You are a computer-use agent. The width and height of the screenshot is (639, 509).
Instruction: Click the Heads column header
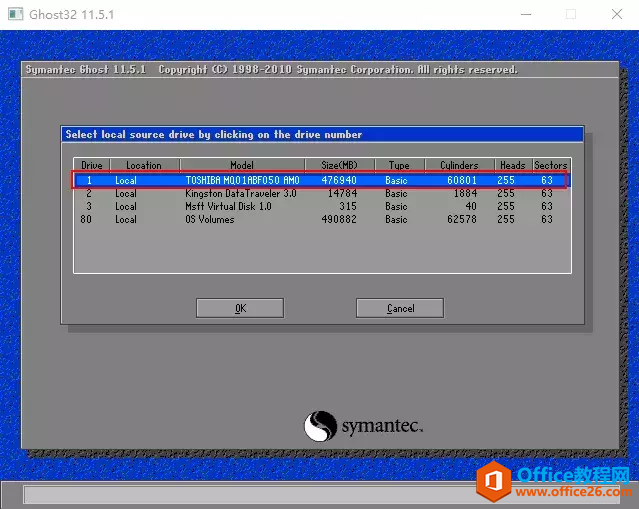point(513,165)
